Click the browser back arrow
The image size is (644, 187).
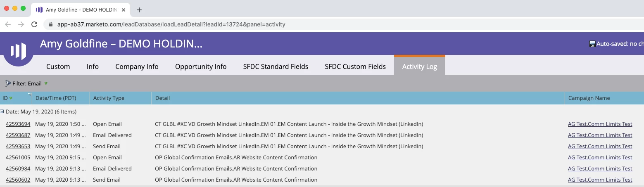pyautogui.click(x=8, y=24)
